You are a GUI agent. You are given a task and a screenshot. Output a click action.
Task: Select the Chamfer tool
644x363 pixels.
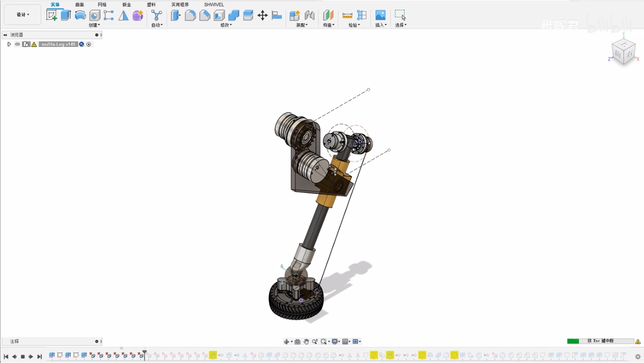(205, 15)
